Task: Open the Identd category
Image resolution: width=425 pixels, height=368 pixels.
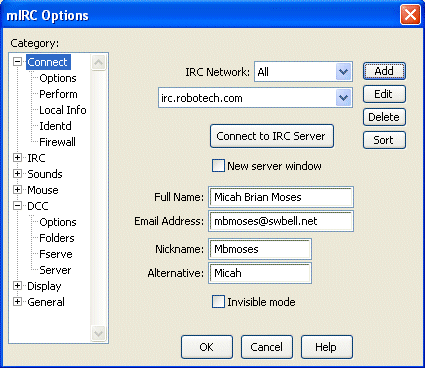Action: (x=55, y=126)
